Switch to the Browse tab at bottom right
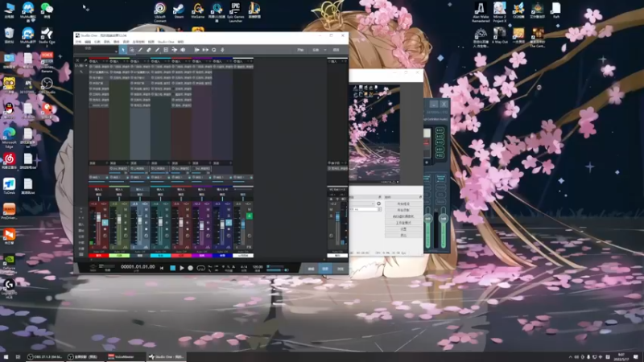 click(340, 269)
